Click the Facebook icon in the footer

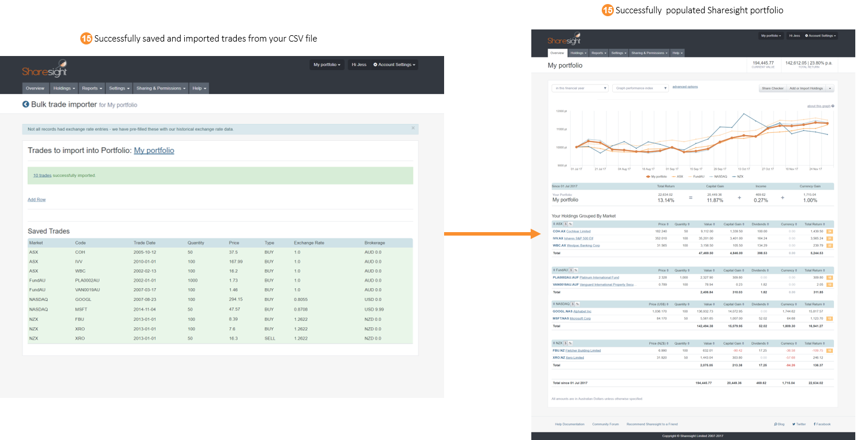click(815, 424)
